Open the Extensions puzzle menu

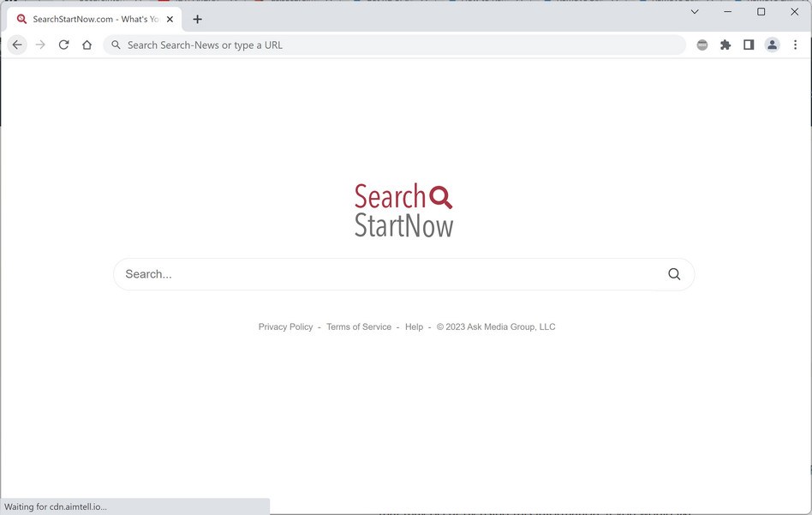(725, 45)
